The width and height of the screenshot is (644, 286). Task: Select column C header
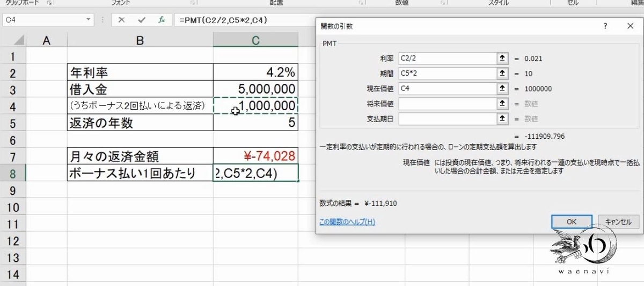tap(255, 40)
